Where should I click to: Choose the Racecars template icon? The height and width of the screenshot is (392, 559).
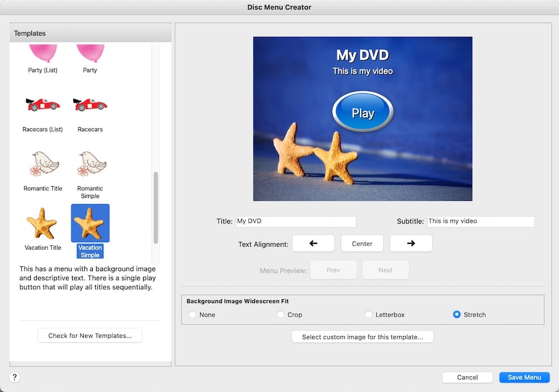pos(90,105)
